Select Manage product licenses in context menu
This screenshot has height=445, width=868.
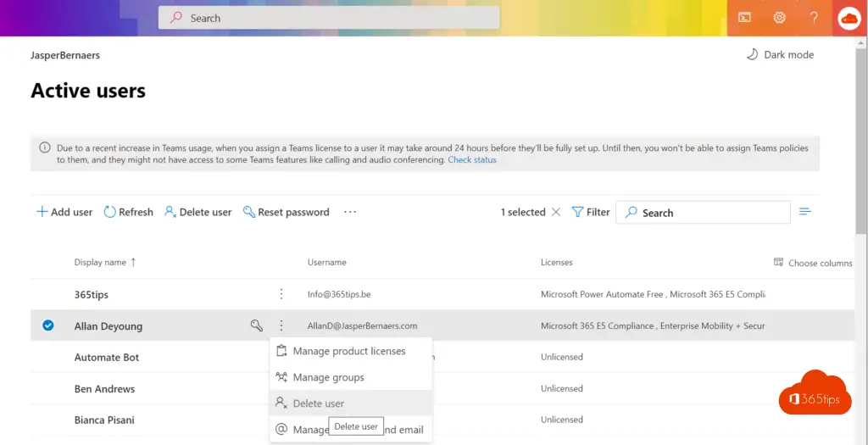[x=349, y=351]
